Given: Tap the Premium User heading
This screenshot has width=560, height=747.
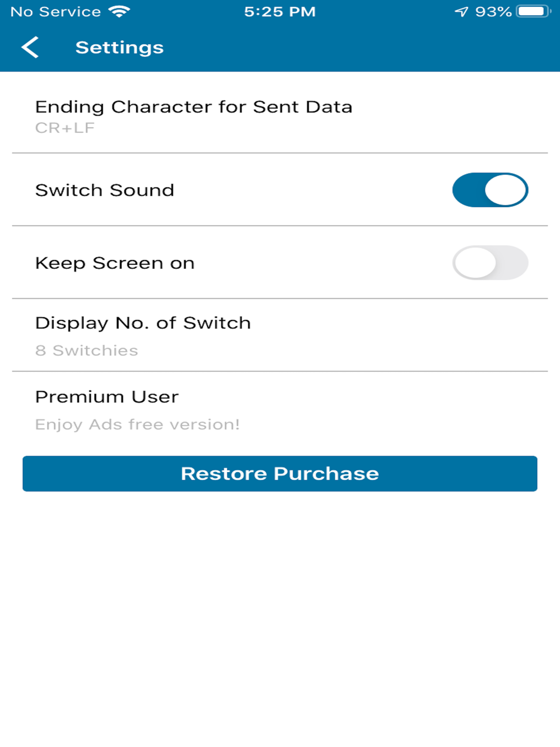Looking at the screenshot, I should [x=107, y=396].
